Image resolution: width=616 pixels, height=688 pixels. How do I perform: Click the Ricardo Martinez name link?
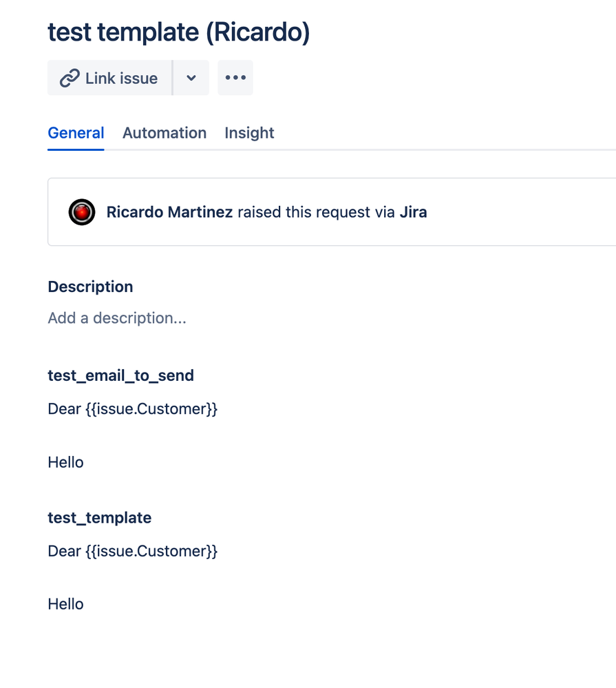coord(169,212)
